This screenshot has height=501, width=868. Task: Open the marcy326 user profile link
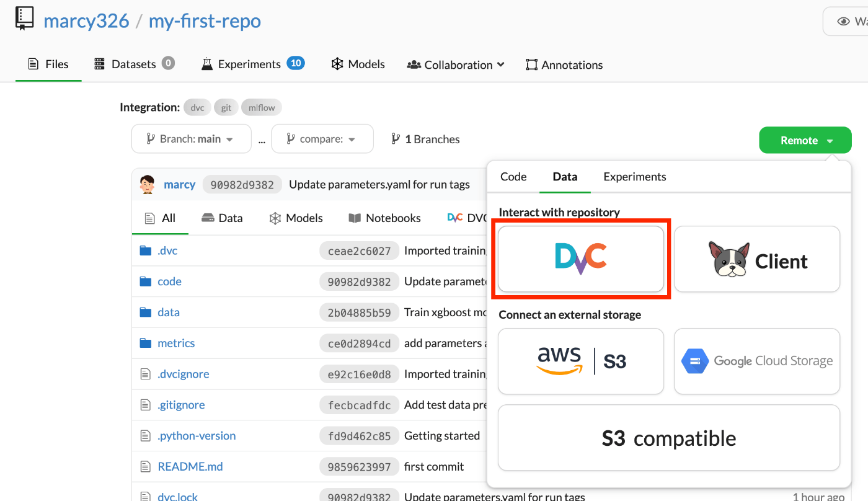(x=86, y=21)
